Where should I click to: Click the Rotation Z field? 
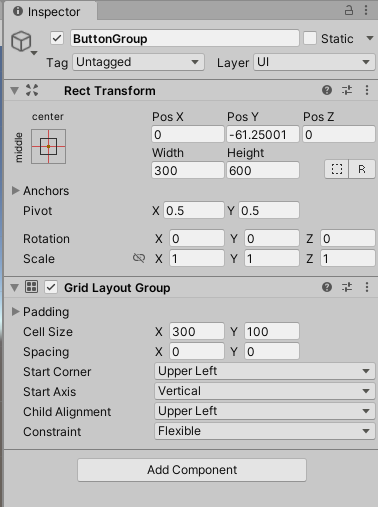pos(348,238)
